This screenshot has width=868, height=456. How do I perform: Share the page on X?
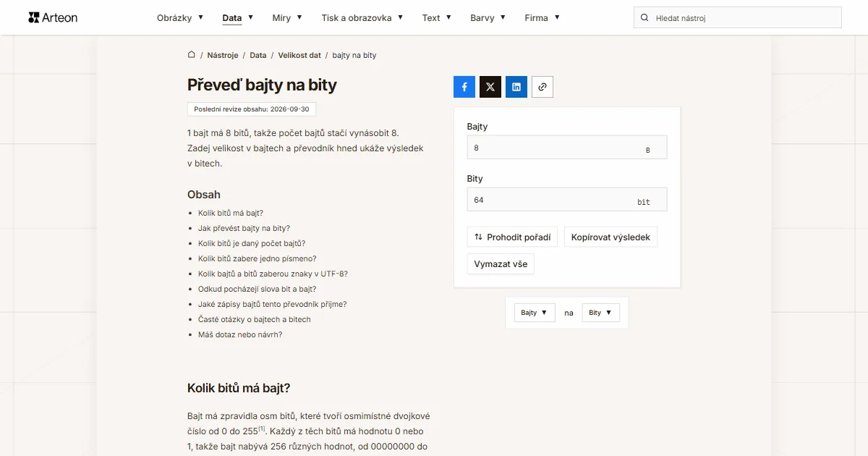pyautogui.click(x=490, y=87)
